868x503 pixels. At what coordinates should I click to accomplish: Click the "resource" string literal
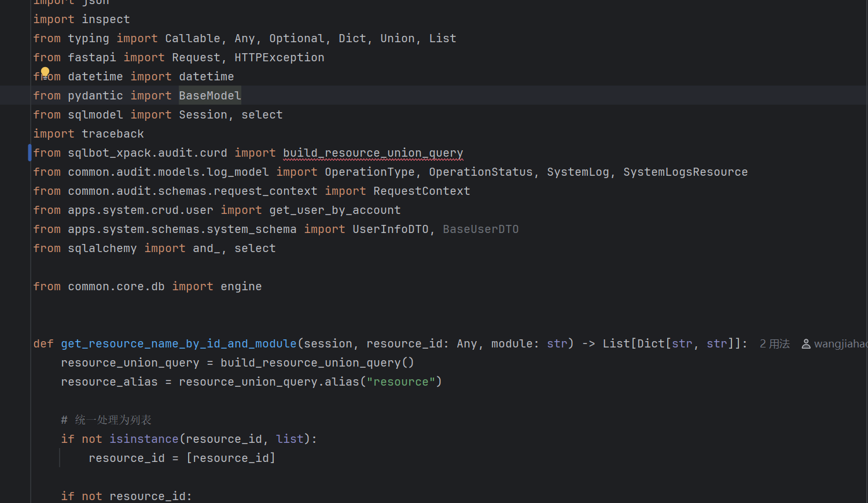(x=400, y=382)
